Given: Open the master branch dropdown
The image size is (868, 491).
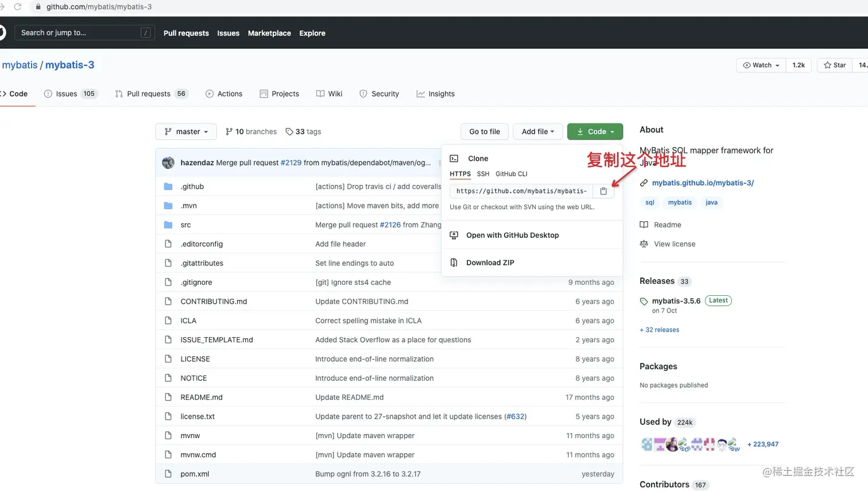Looking at the screenshot, I should [186, 132].
